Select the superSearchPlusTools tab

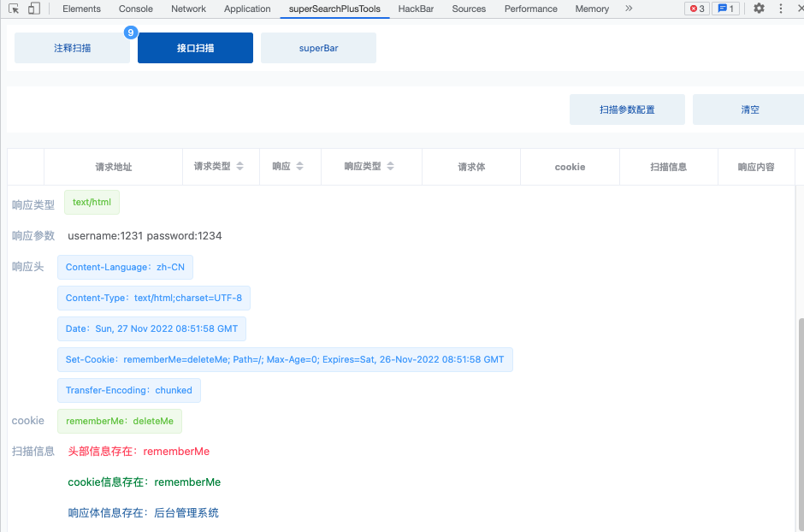tap(334, 9)
